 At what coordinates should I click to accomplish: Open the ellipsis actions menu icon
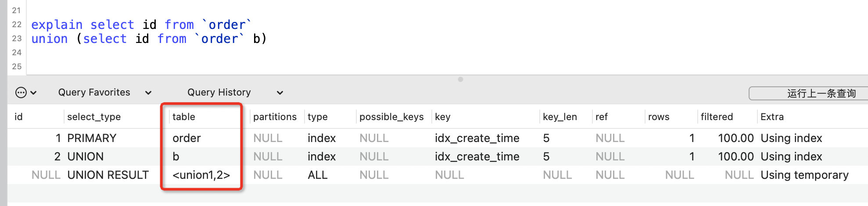click(x=21, y=92)
